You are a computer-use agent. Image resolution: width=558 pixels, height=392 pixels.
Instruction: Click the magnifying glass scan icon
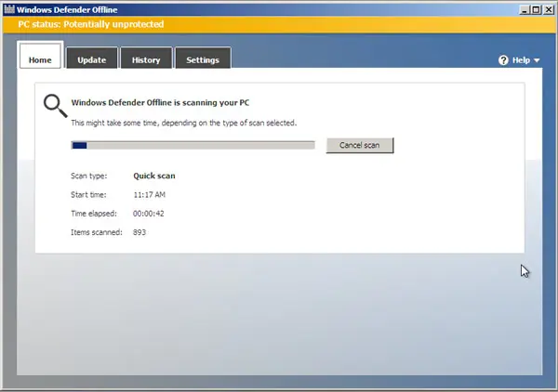tap(56, 106)
